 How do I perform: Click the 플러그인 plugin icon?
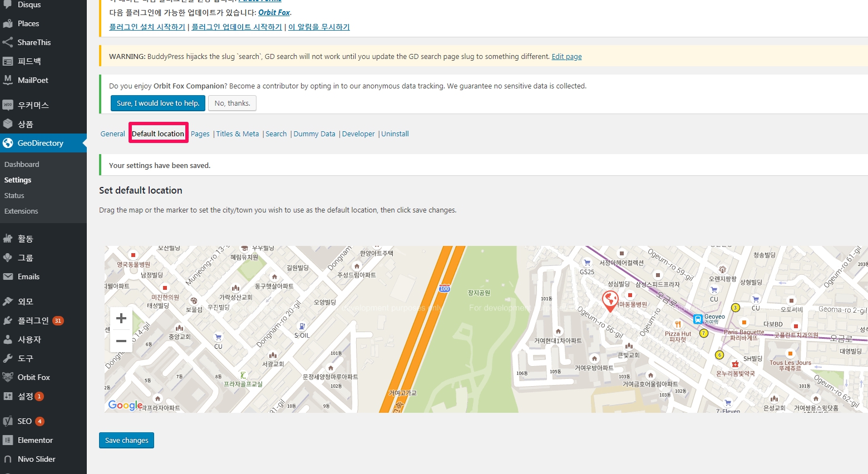8,320
